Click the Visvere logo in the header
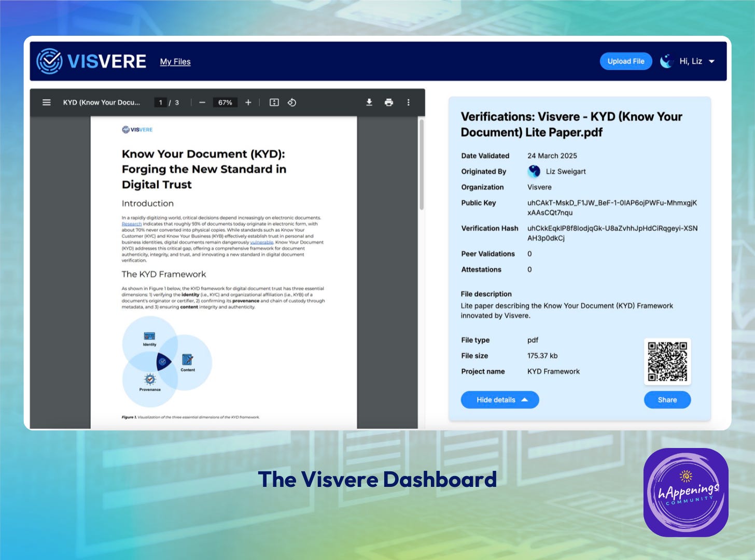755x560 pixels. click(91, 61)
